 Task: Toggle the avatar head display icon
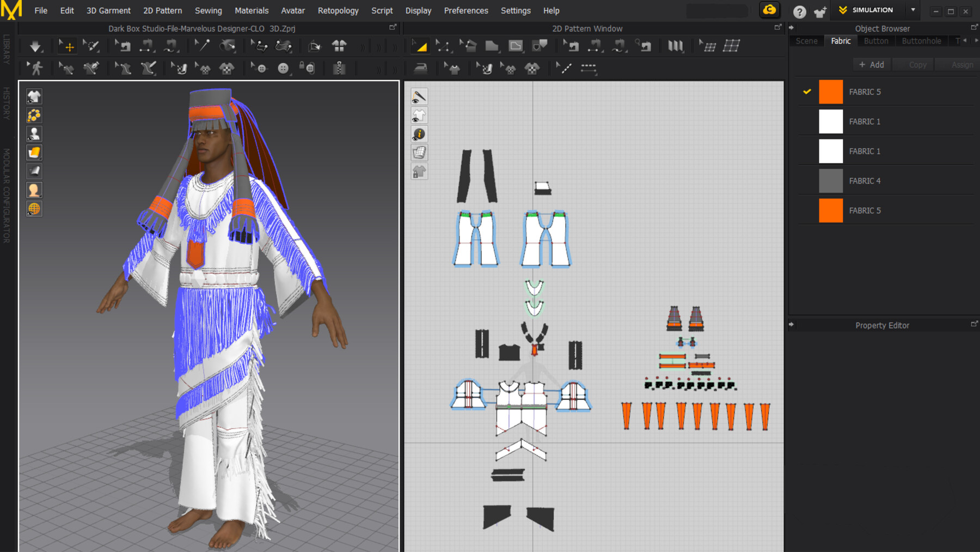[x=34, y=190]
